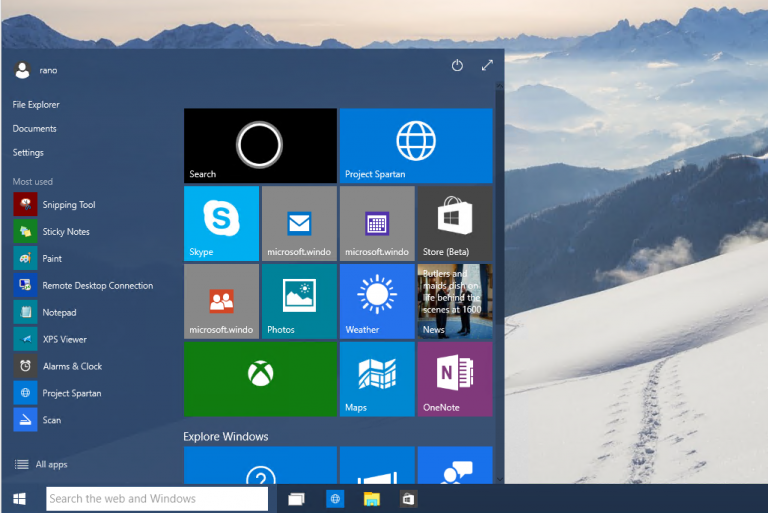Screen dimensions: 768x513
Task: Open Store (Beta) tile
Action: pos(455,223)
